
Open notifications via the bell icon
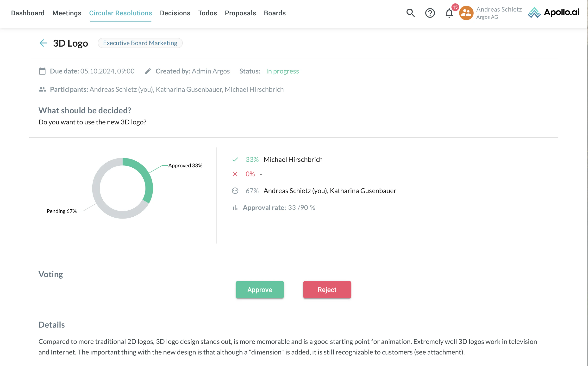pyautogui.click(x=449, y=13)
